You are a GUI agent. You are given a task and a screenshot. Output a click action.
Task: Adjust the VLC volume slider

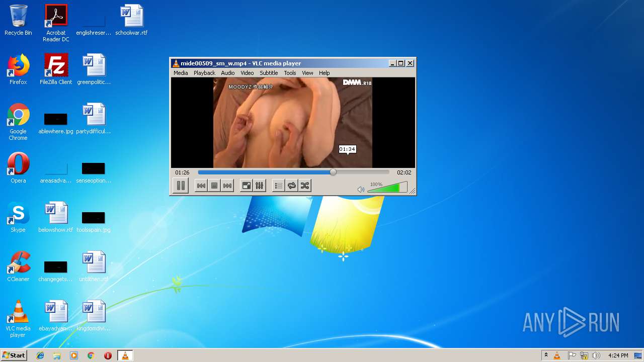pos(387,188)
